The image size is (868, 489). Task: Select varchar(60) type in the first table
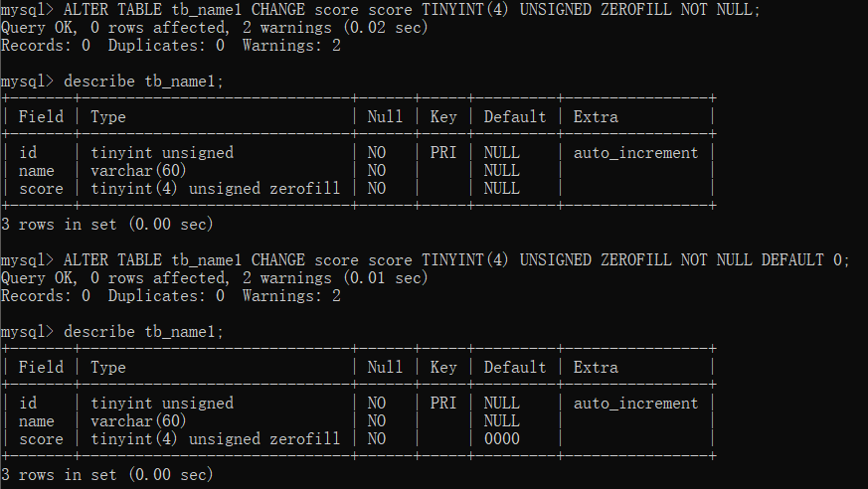click(138, 170)
